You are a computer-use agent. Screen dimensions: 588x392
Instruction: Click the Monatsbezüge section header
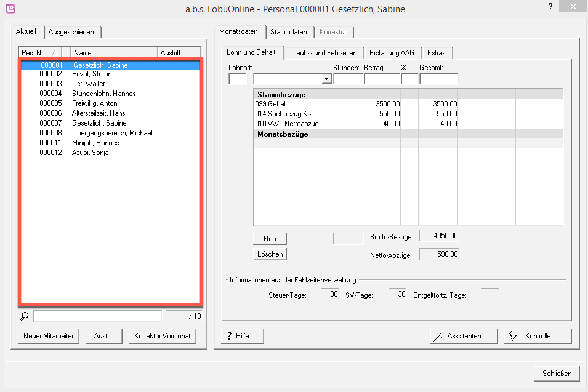click(408, 134)
